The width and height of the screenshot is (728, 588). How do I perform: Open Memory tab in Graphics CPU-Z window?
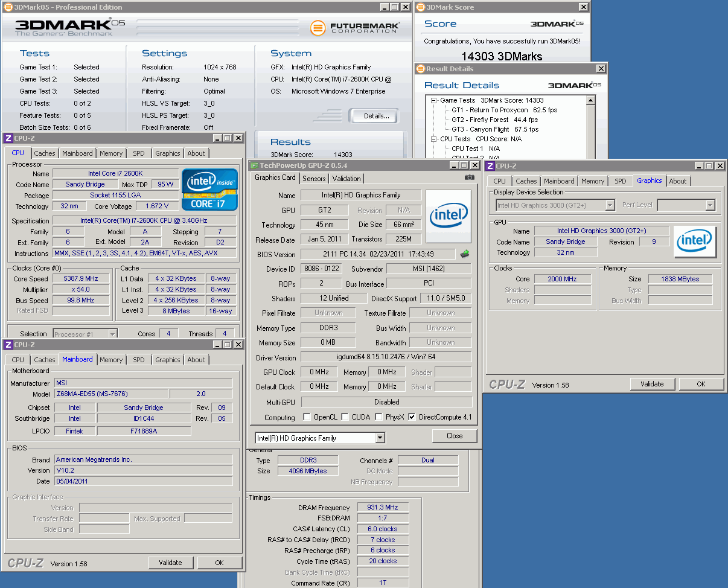pyautogui.click(x=593, y=181)
